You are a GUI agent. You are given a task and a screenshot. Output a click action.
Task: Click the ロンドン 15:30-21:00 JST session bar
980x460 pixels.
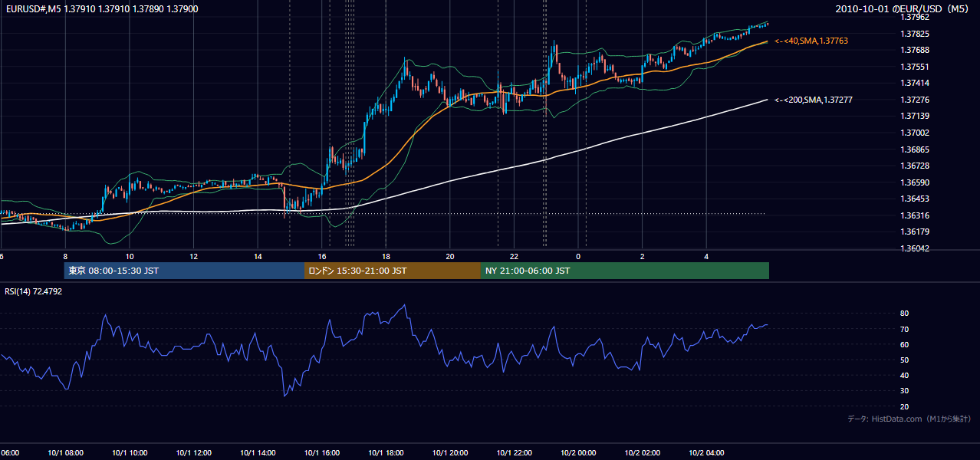tap(393, 271)
